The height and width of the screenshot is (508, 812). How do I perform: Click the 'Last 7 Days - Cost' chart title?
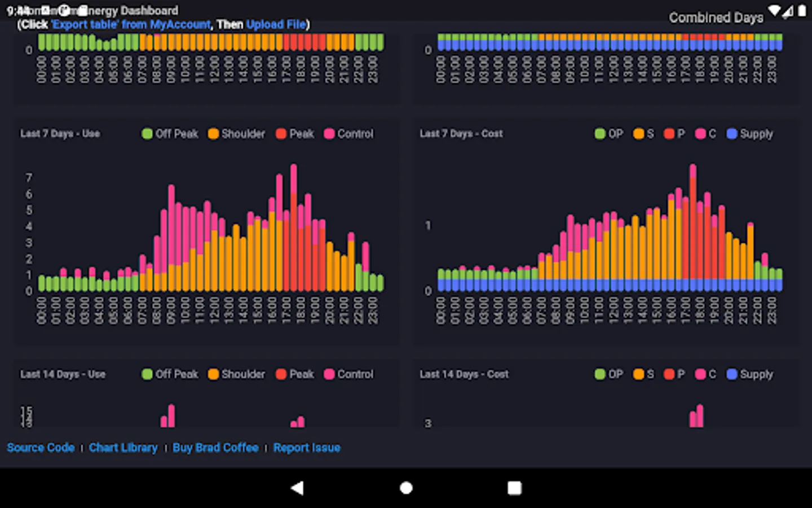pyautogui.click(x=461, y=134)
